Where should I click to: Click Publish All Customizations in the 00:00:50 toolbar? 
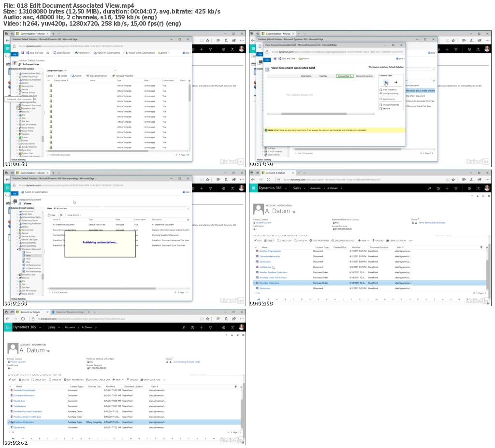(x=107, y=53)
